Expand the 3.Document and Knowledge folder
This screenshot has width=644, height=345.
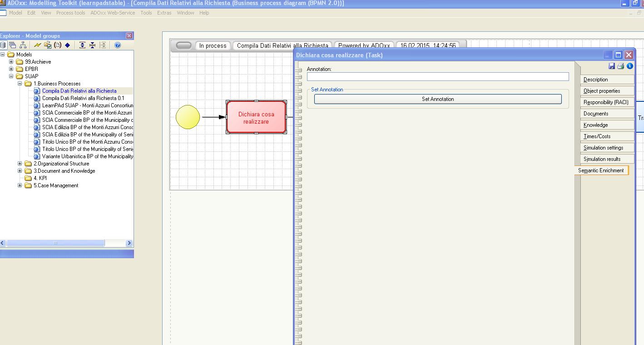click(20, 171)
